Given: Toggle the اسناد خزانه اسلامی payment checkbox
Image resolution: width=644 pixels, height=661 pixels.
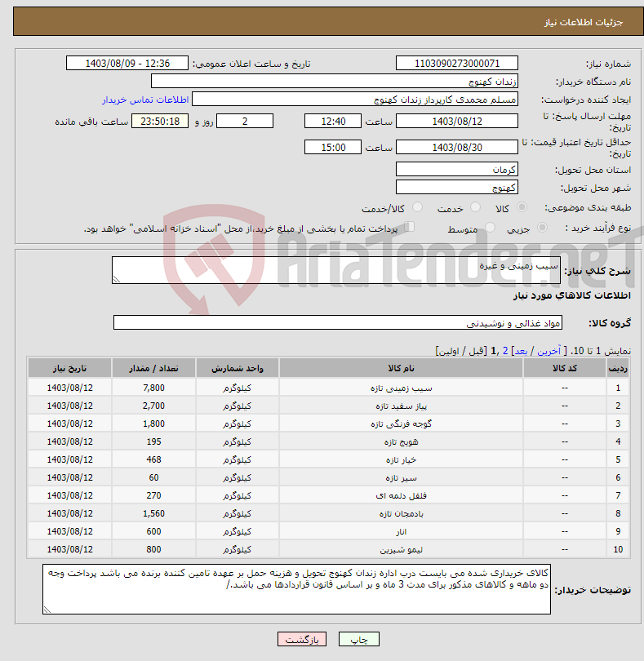Looking at the screenshot, I should [x=409, y=227].
